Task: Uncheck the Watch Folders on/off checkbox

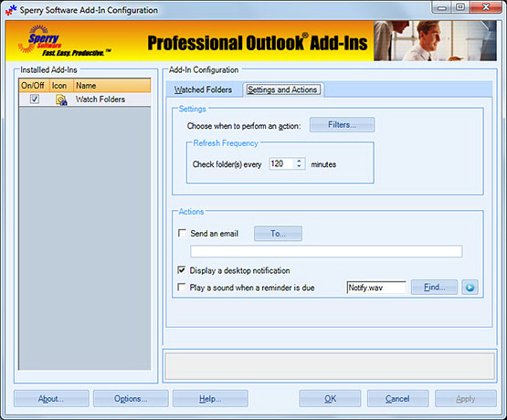Action: tap(35, 99)
